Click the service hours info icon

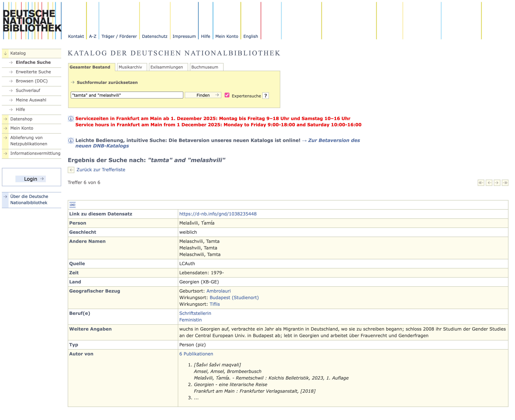pyautogui.click(x=71, y=119)
